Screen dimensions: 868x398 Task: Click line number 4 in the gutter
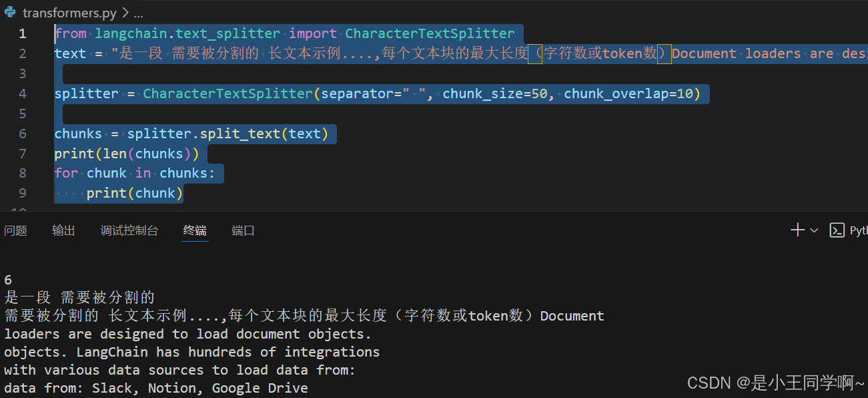click(22, 93)
